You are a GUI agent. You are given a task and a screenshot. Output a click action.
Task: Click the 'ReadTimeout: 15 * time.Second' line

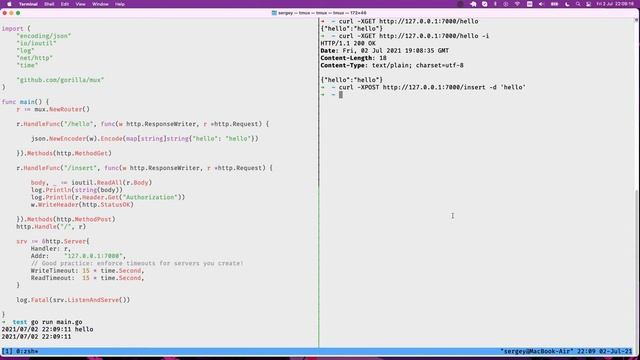click(88, 278)
